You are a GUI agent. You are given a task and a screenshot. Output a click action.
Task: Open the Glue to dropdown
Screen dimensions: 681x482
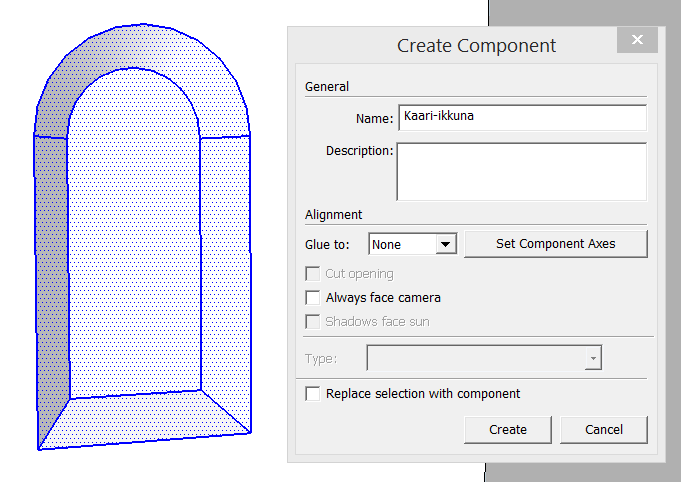pyautogui.click(x=412, y=244)
